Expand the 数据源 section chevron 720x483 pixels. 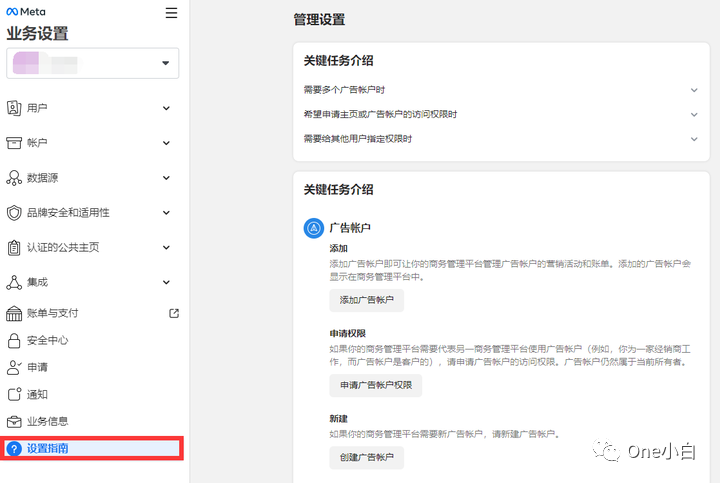click(166, 178)
